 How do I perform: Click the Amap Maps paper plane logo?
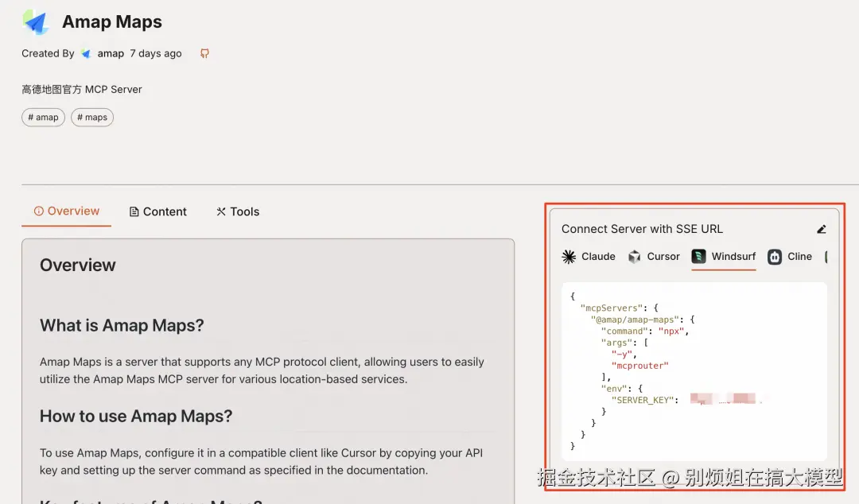point(36,22)
